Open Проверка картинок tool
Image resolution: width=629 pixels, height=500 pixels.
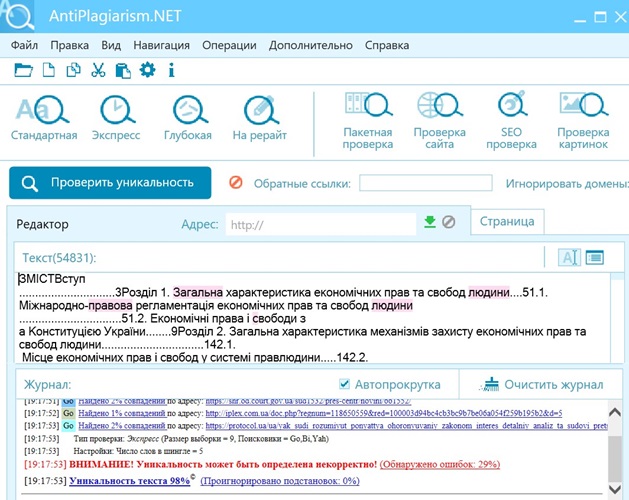583,120
